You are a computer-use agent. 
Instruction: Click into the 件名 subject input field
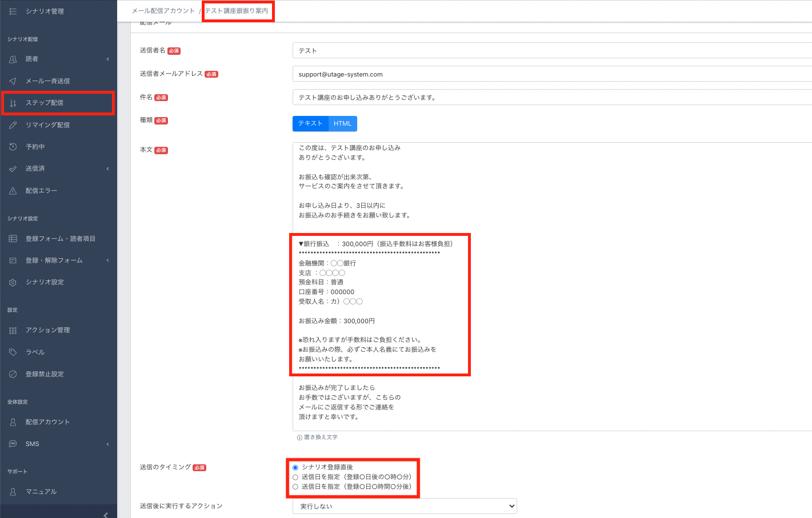(551, 98)
